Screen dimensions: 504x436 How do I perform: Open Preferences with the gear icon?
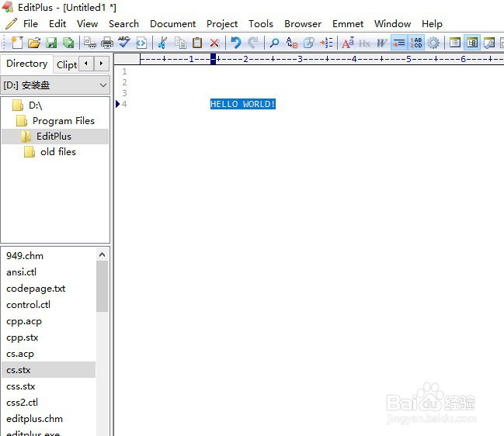(433, 43)
